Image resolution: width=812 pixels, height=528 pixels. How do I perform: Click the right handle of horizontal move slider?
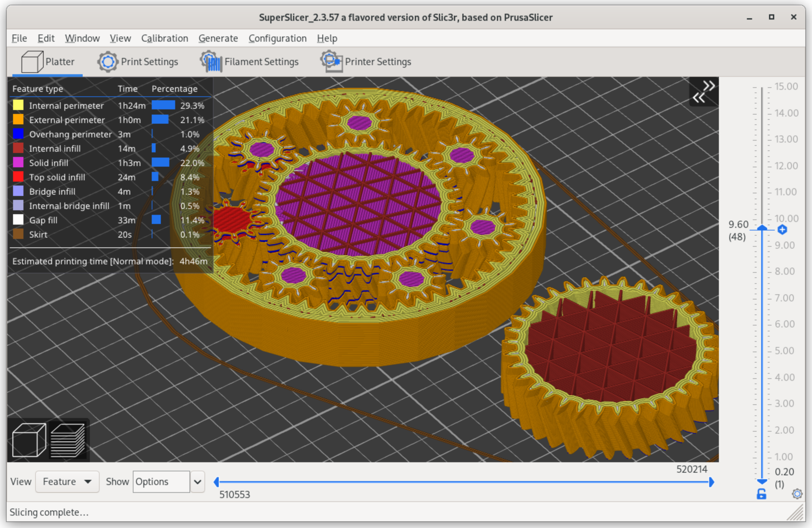[x=711, y=482]
